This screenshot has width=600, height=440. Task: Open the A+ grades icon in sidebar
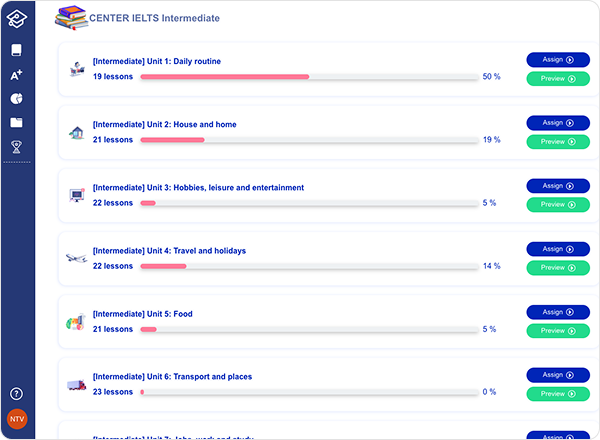[x=16, y=75]
